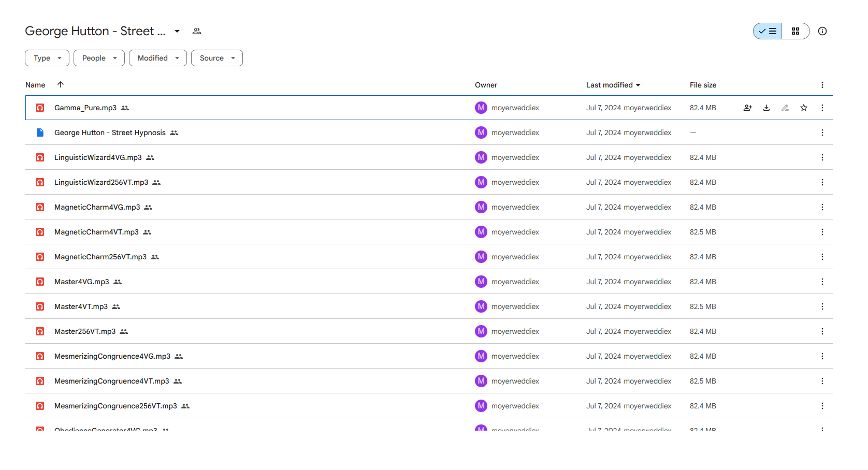Click the 82.5 MB size of Master4VT.mp3
The width and height of the screenshot is (868, 470).
coord(703,306)
